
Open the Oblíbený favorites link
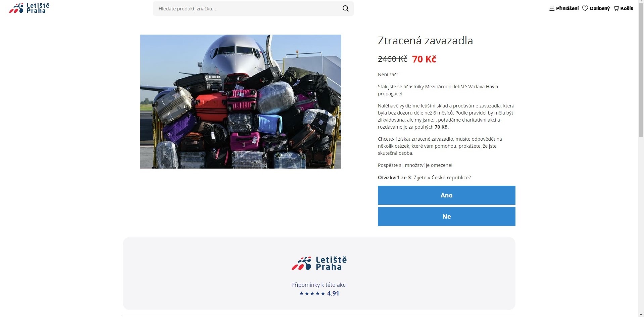pyautogui.click(x=599, y=8)
